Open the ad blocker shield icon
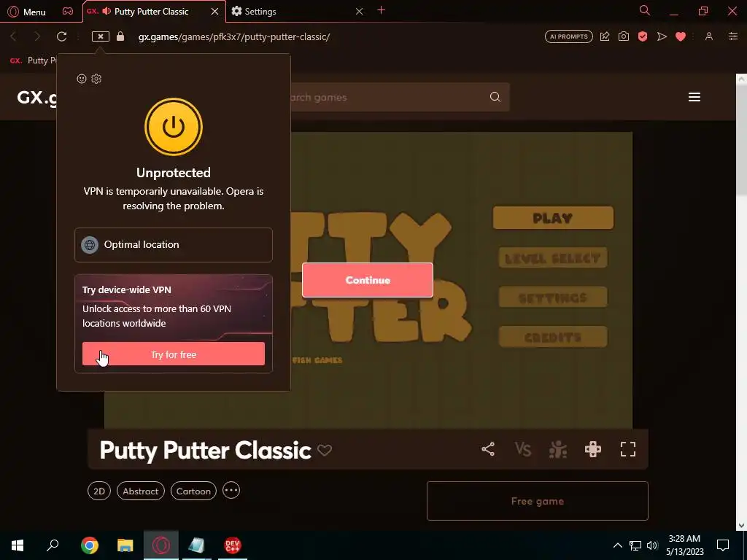Screen dimensions: 747x560 pos(643,36)
